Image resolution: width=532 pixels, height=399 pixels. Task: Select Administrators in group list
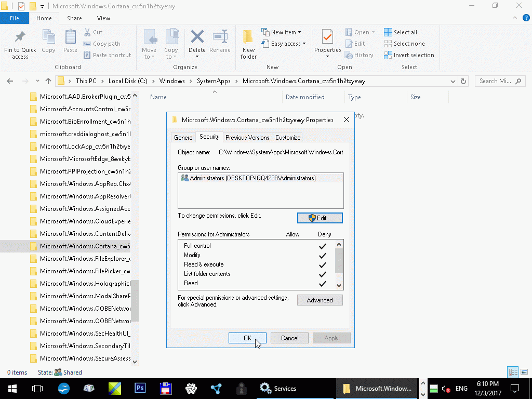260,178
